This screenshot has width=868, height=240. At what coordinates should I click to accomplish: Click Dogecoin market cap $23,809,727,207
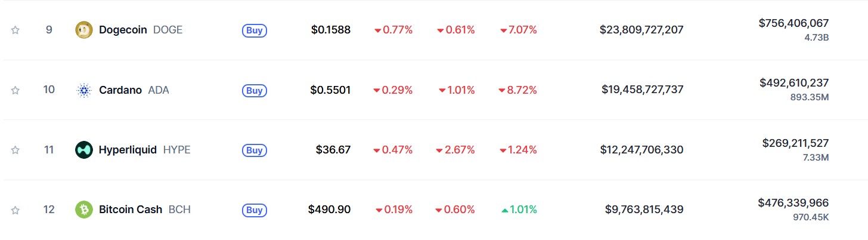(641, 30)
